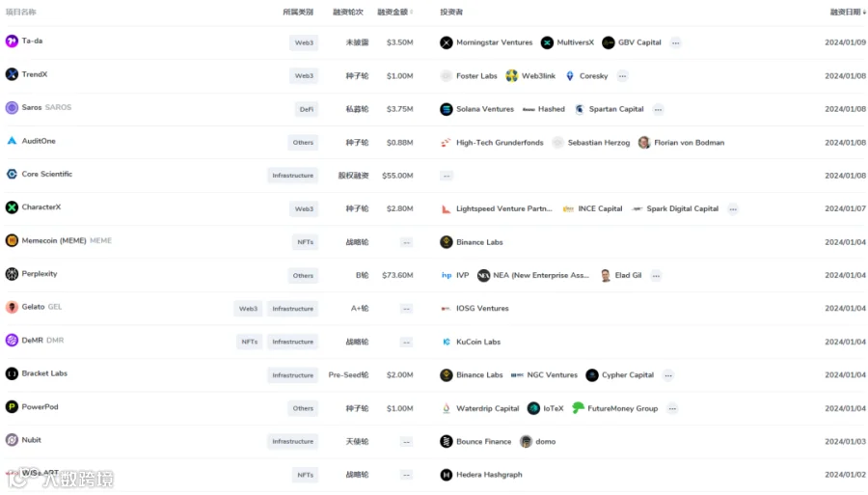Click the domo investor avatar
The image size is (868, 495).
tap(526, 442)
